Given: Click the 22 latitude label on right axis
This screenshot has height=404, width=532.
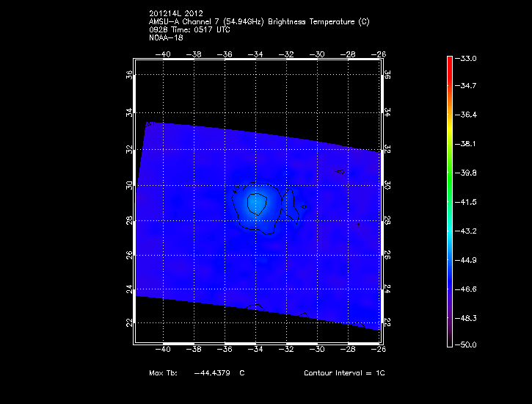Looking at the screenshot, I should click(388, 323).
